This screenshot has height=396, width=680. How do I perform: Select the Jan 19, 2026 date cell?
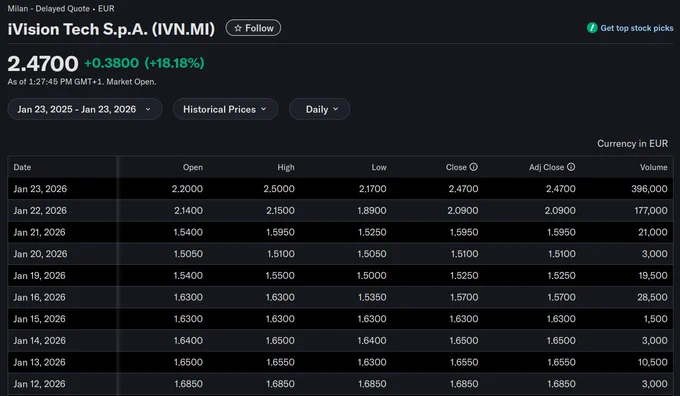[x=39, y=275]
